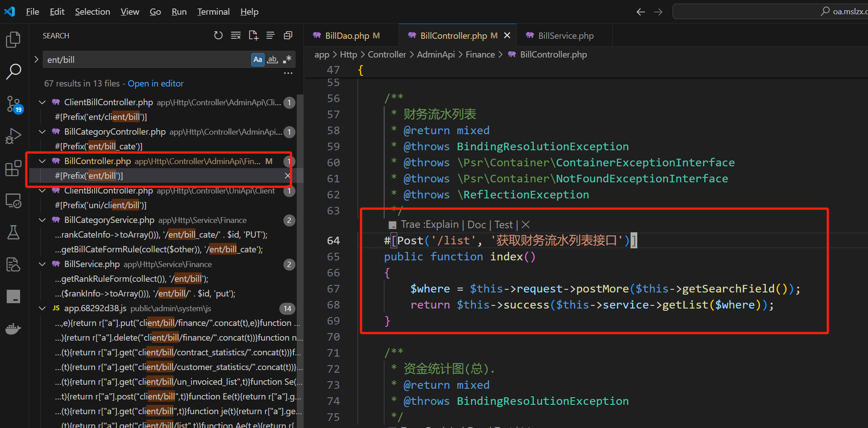Go back with navigation arrow
This screenshot has height=428, width=868.
640,12
